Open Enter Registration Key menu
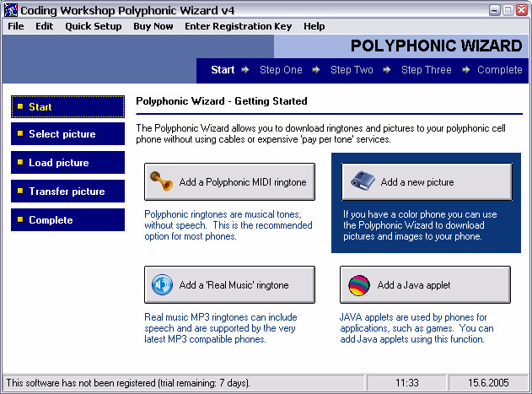Image resolution: width=532 pixels, height=394 pixels. point(239,26)
